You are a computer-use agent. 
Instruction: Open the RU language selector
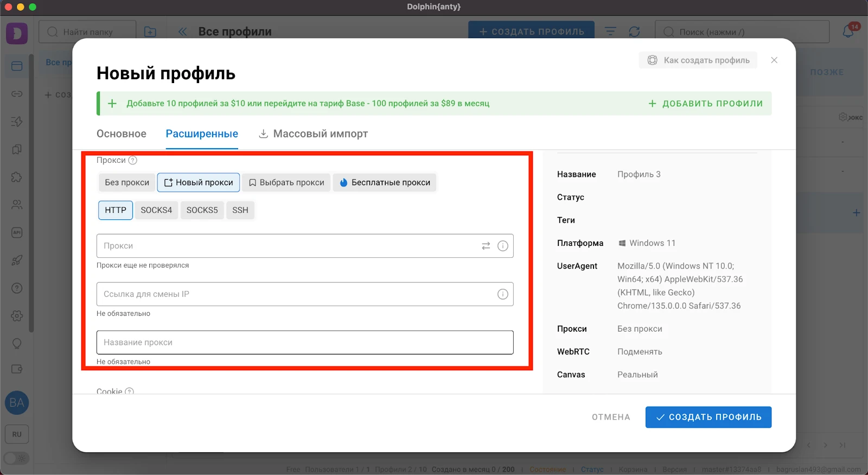(x=17, y=434)
